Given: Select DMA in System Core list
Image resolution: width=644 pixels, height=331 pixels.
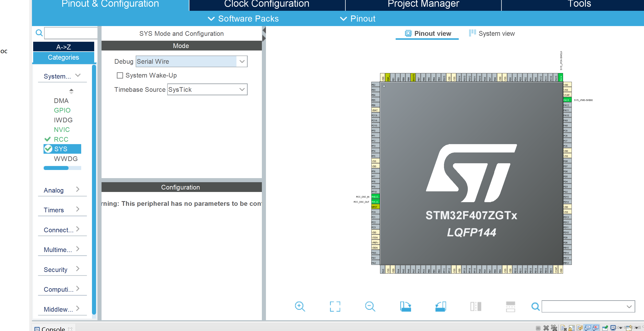Looking at the screenshot, I should 61,101.
